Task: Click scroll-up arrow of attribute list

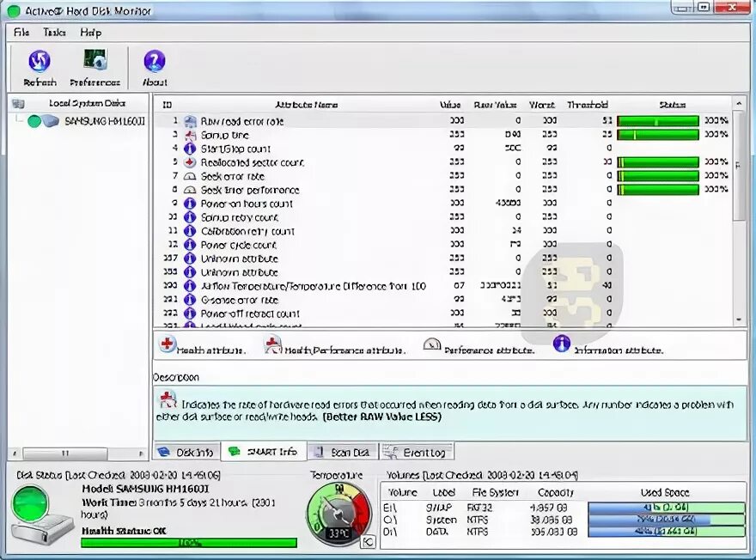Action: pos(739,104)
